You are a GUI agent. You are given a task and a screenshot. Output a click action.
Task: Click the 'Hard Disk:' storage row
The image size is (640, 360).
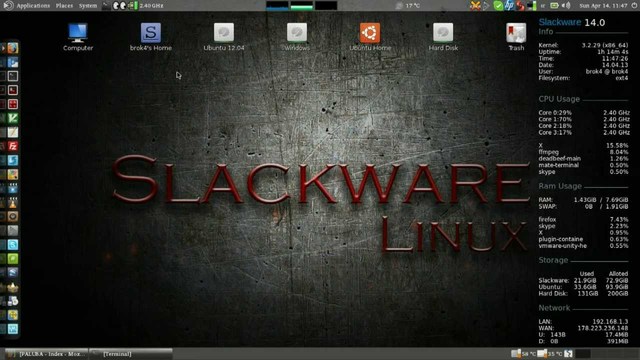(583, 293)
